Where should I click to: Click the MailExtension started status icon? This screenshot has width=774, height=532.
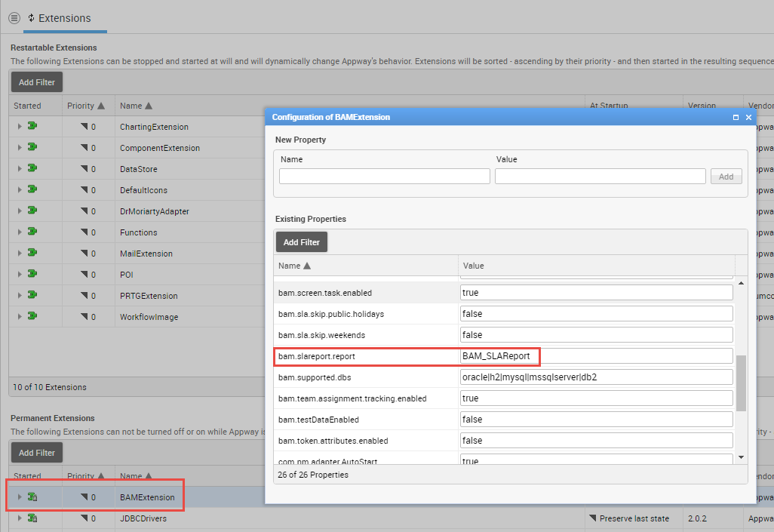pyautogui.click(x=32, y=254)
